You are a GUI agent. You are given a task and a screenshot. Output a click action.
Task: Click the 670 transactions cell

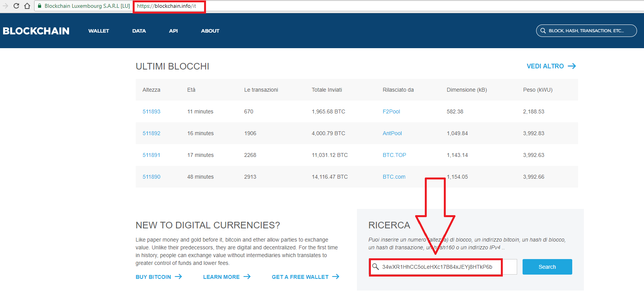click(x=249, y=111)
